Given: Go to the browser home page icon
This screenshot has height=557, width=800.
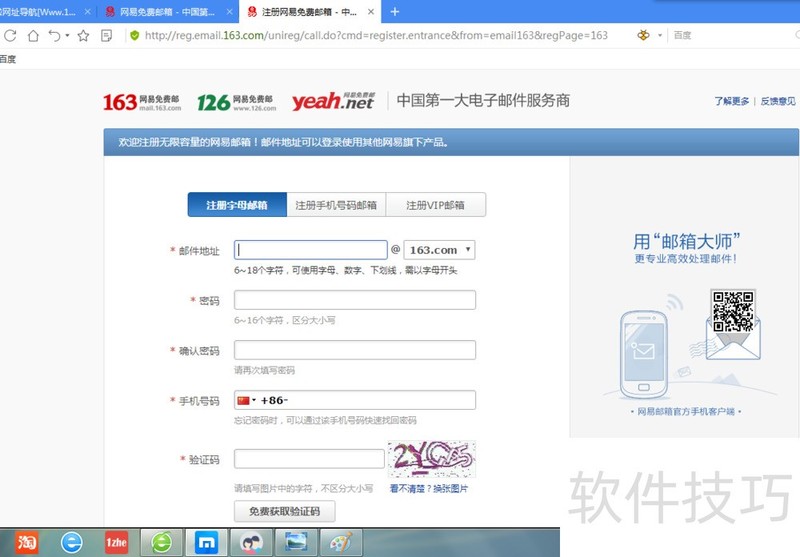Looking at the screenshot, I should pyautogui.click(x=33, y=35).
